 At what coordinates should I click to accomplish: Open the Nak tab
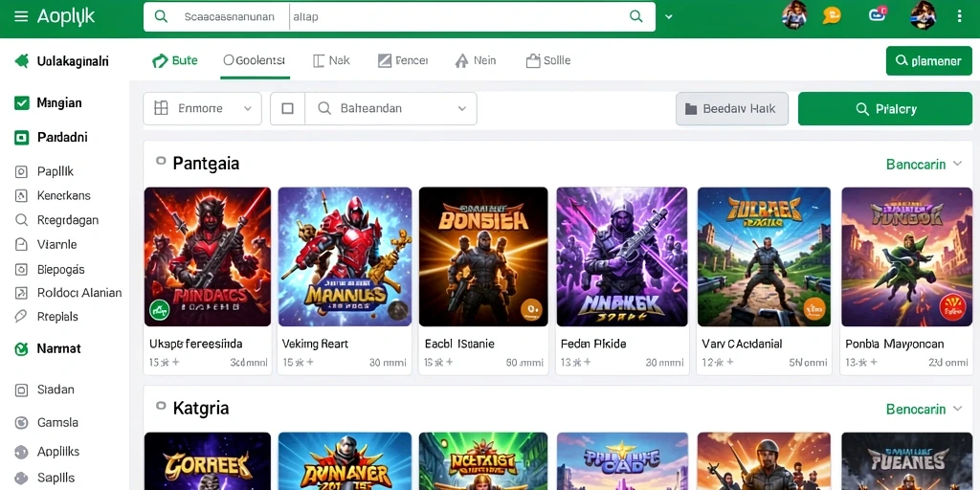point(331,60)
